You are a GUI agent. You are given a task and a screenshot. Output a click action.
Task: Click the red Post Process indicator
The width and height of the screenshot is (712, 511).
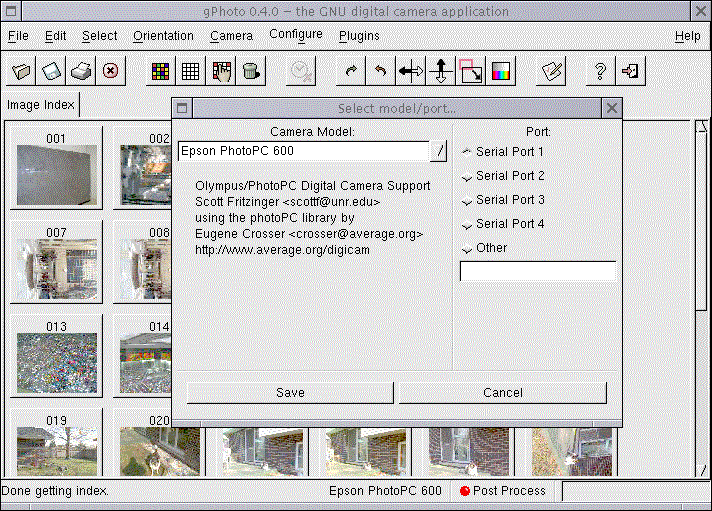tap(465, 491)
